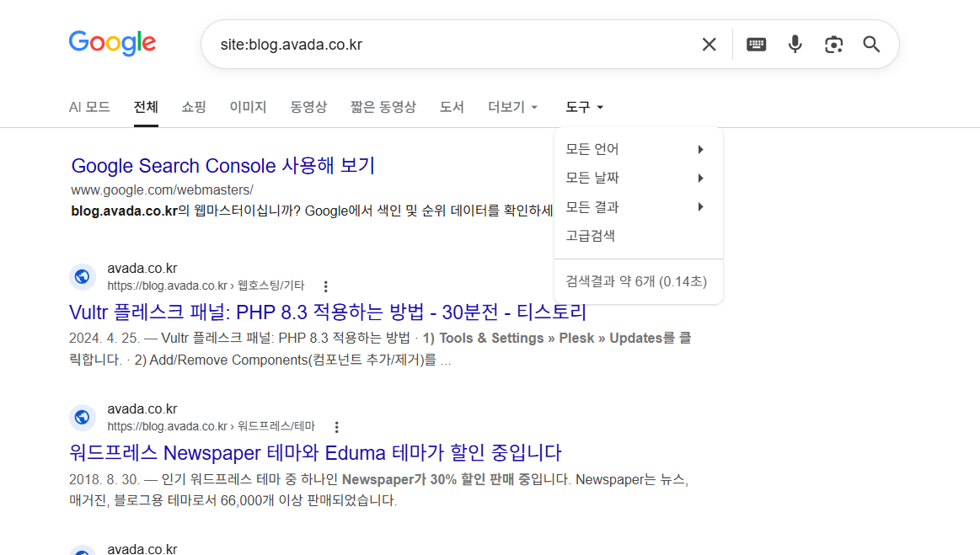Open the 짧은 동영상 tab

pos(383,107)
